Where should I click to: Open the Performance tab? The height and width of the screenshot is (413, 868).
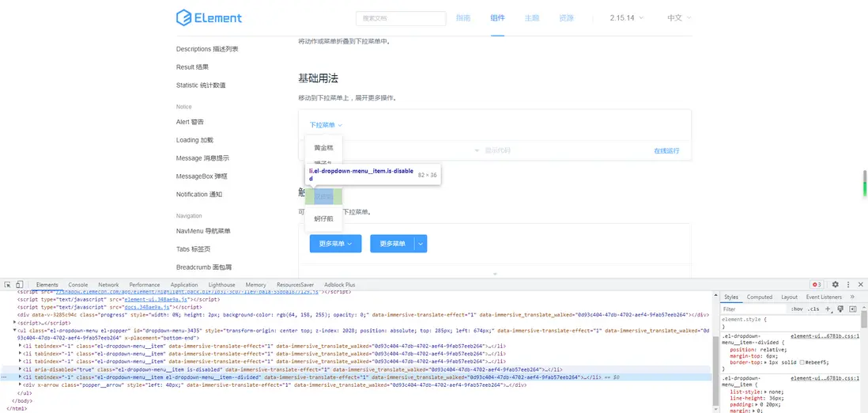(145, 284)
